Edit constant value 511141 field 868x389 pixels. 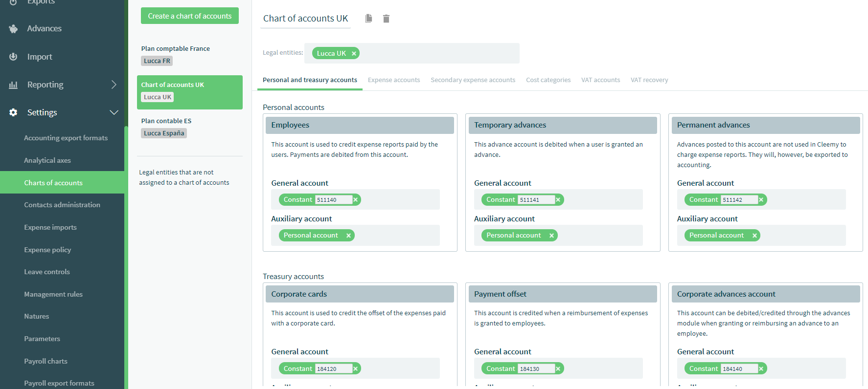[x=536, y=200]
